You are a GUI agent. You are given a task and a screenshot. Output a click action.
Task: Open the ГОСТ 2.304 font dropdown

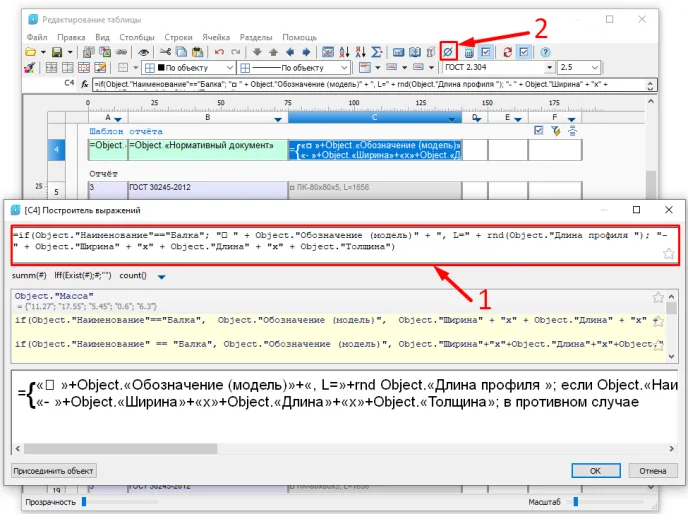coord(548,68)
